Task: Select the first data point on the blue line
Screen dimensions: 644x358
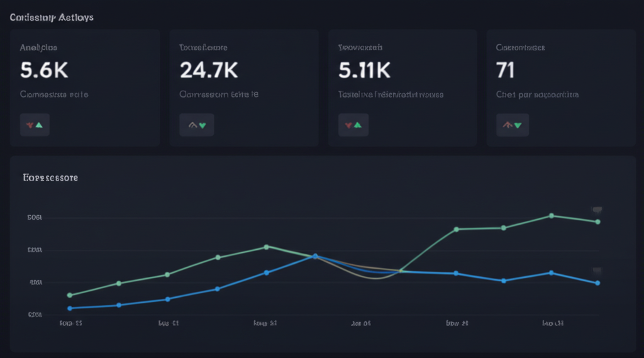Action: pyautogui.click(x=70, y=308)
